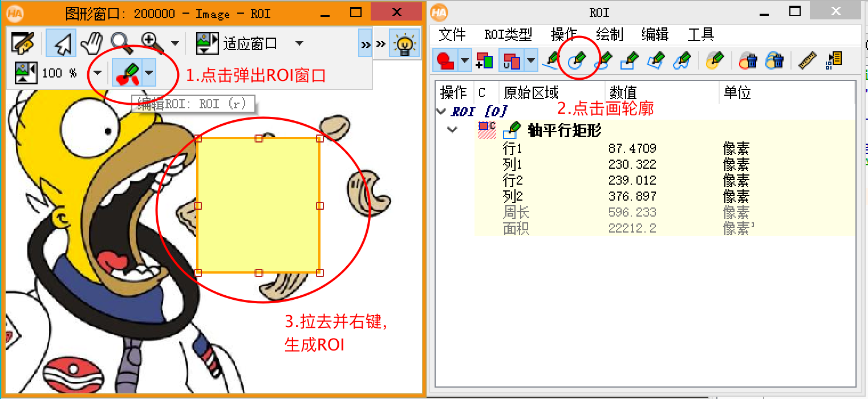Click the clear graphics window eraser icon

click(x=23, y=43)
